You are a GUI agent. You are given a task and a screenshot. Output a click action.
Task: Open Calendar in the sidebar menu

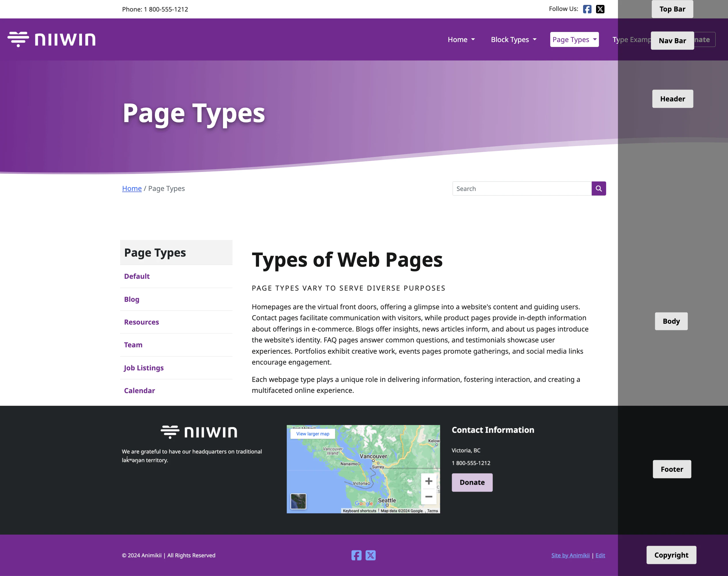click(139, 391)
